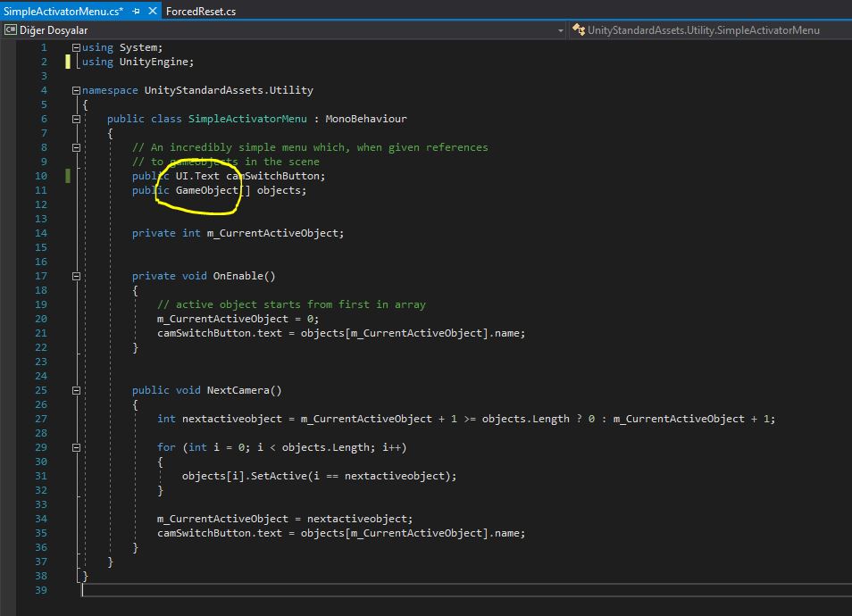The width and height of the screenshot is (852, 616).
Task: Collapse the using directives region
Action: tap(77, 46)
